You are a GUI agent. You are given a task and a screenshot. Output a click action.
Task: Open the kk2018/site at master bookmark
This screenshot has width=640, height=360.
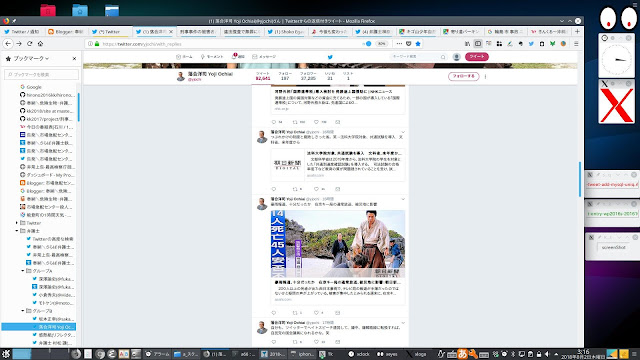tap(47, 111)
